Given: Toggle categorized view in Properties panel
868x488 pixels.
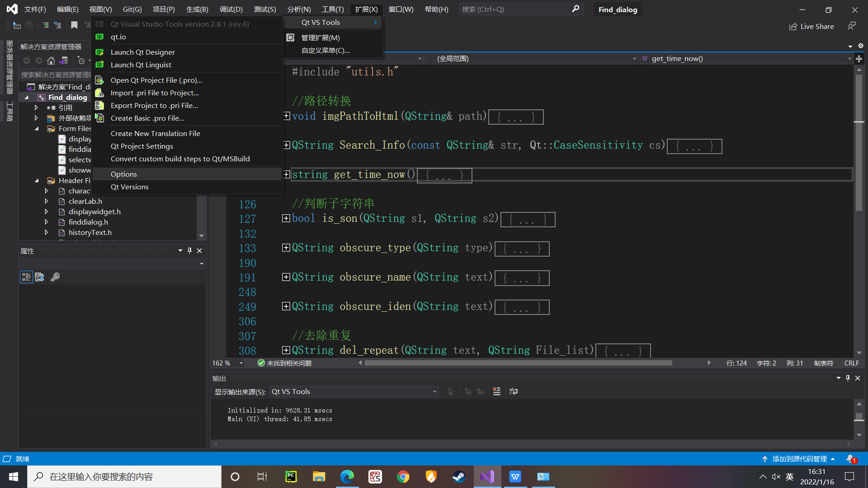Looking at the screenshot, I should coord(26,277).
